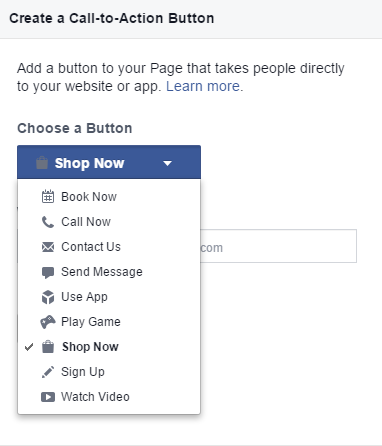Viewport: 382px width, 446px height.
Task: Click the shopping bag icon in the list
Action: tap(48, 347)
